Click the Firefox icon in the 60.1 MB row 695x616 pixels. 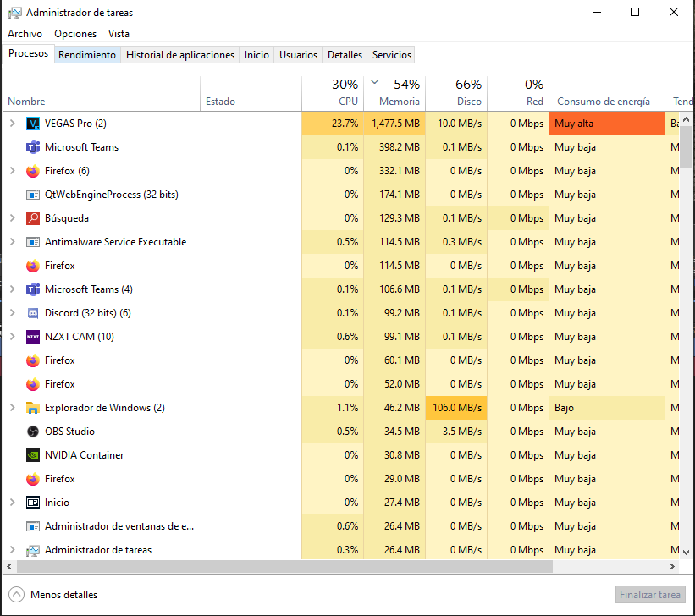click(x=33, y=360)
